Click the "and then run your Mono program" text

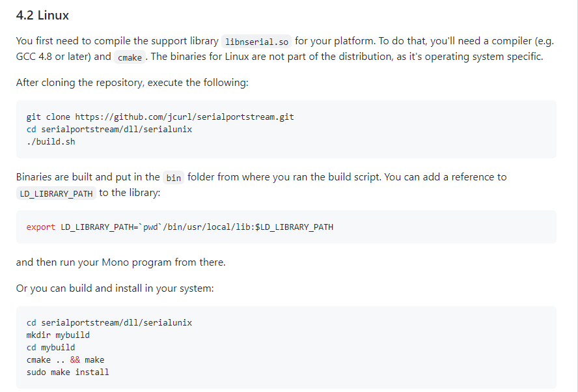point(120,262)
